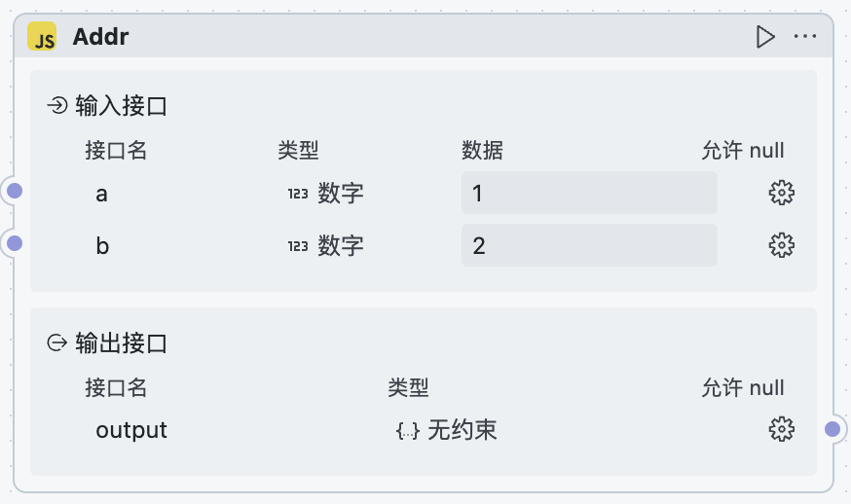
Task: Click the unconstrained type braces icon
Action: [x=408, y=430]
